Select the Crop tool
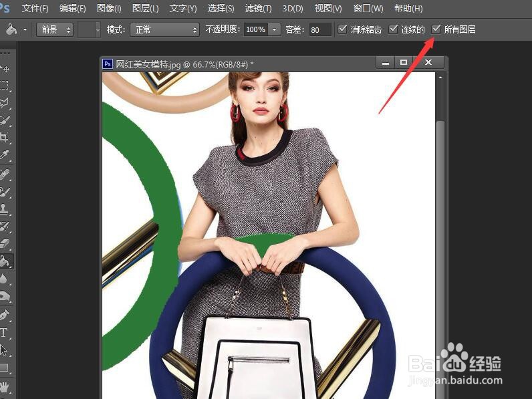The width and height of the screenshot is (532, 399). [x=5, y=138]
